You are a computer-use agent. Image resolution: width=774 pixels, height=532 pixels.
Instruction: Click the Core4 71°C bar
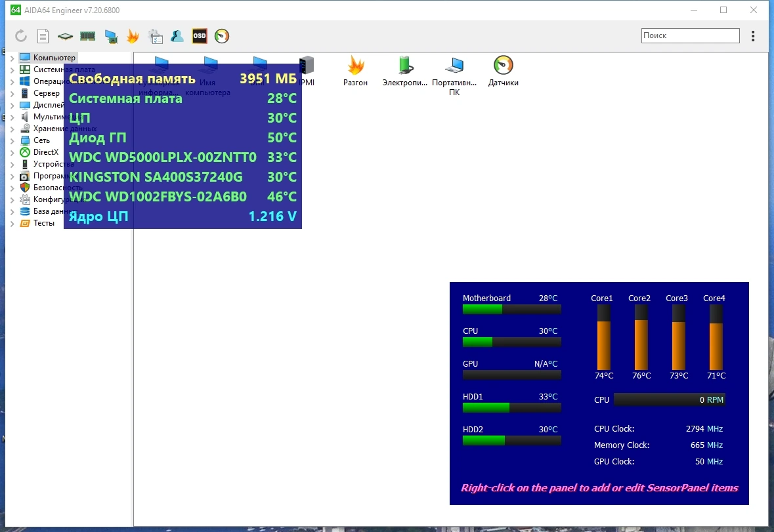[x=716, y=337]
